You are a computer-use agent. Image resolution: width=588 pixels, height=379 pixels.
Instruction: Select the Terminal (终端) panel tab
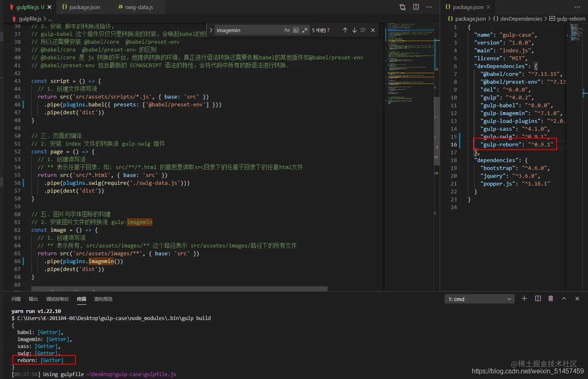[82, 299]
